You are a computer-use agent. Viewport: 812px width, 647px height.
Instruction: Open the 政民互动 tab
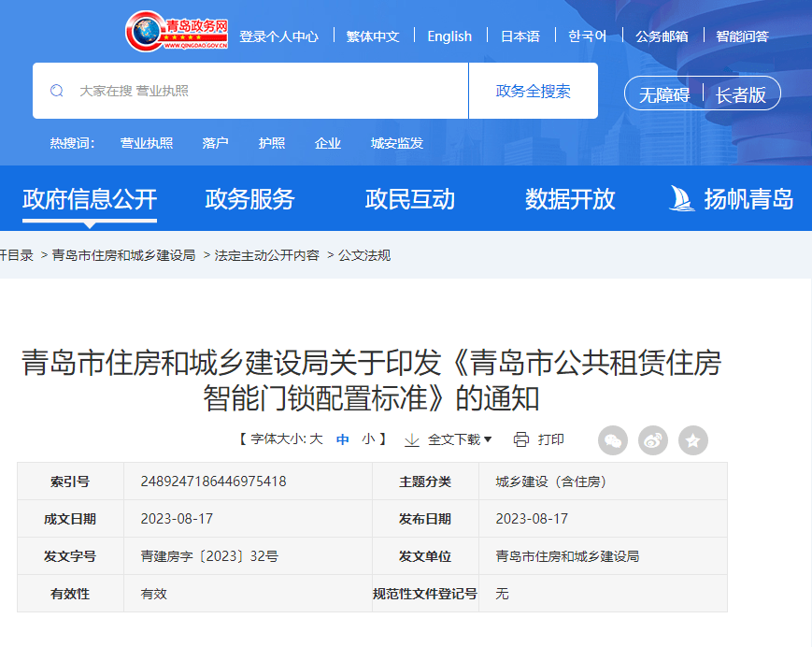[409, 199]
